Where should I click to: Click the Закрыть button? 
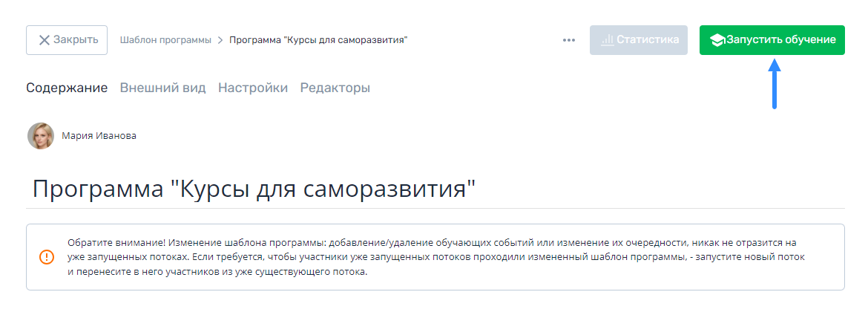(x=67, y=40)
